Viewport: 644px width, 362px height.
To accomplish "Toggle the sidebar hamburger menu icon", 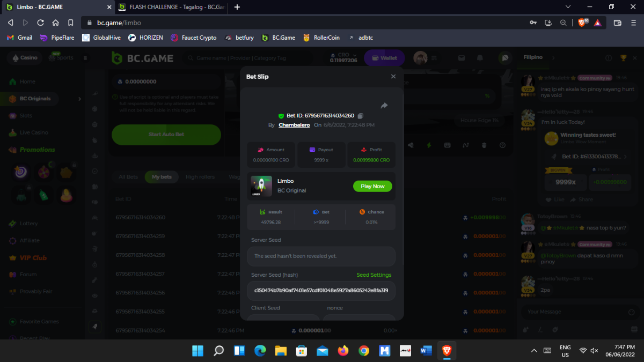I will point(85,58).
